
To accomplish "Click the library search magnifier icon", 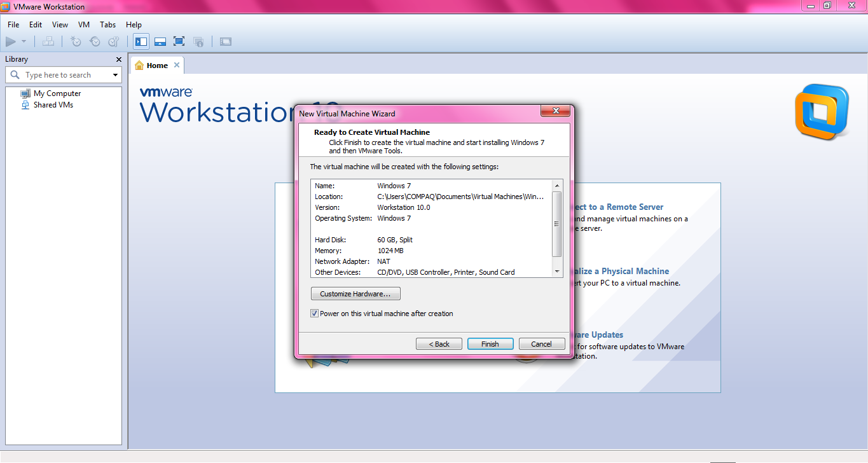I will pos(15,75).
